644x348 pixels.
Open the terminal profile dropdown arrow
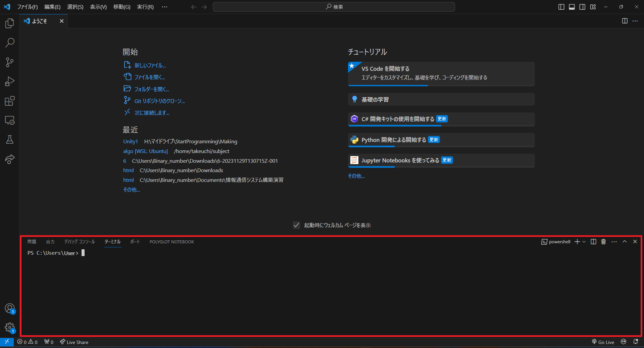584,242
